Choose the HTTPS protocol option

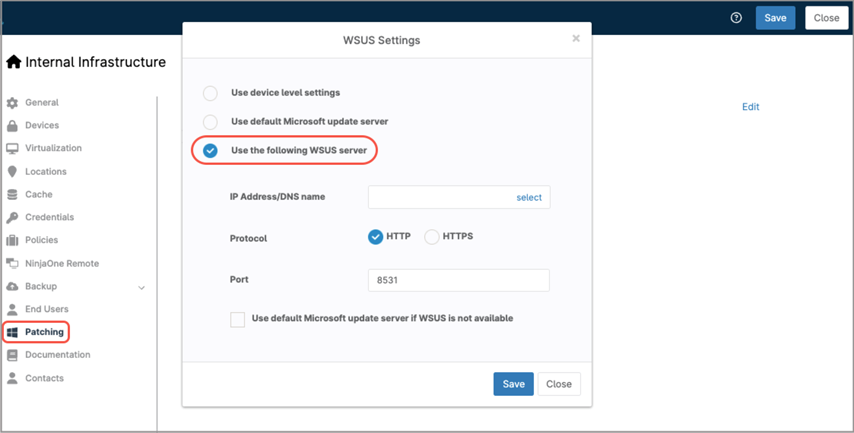coord(432,237)
